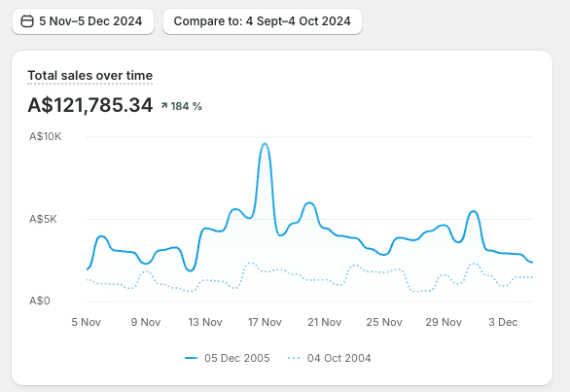Click the 5 Nov x-axis label
The width and height of the screenshot is (570, 392).
click(87, 322)
